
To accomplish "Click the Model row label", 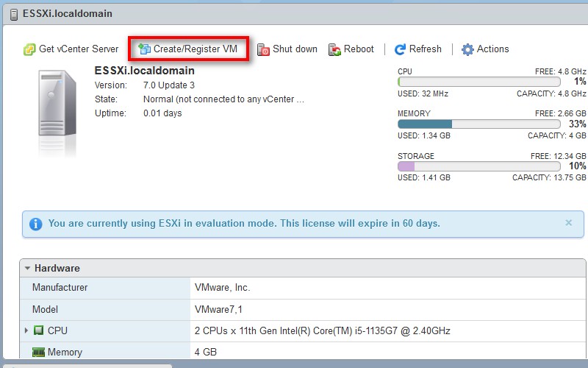I will pyautogui.click(x=45, y=309).
